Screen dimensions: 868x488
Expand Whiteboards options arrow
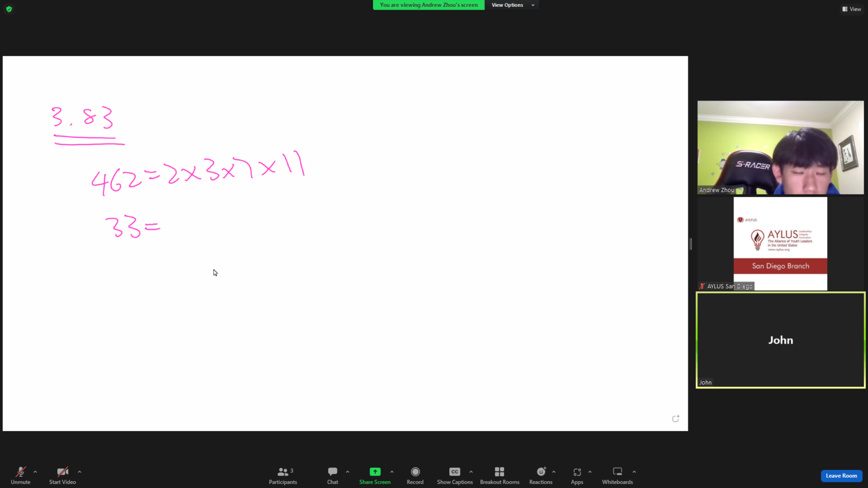(634, 472)
